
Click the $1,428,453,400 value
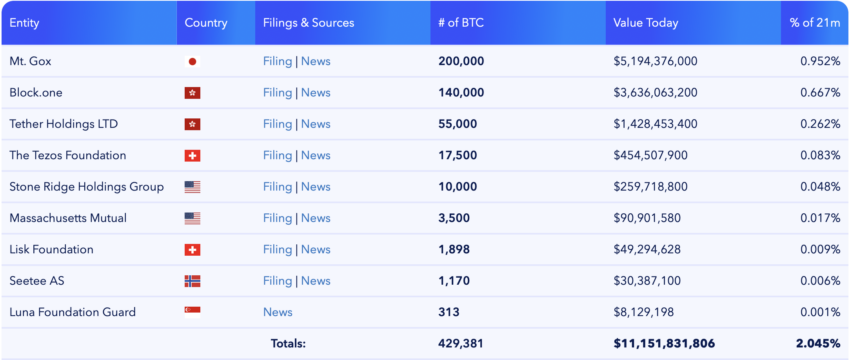tap(655, 124)
